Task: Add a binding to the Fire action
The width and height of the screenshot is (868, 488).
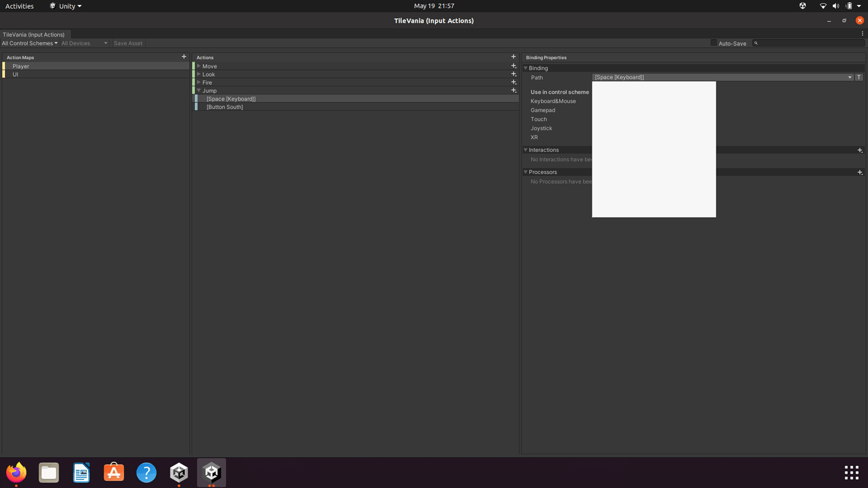Action: pyautogui.click(x=513, y=82)
